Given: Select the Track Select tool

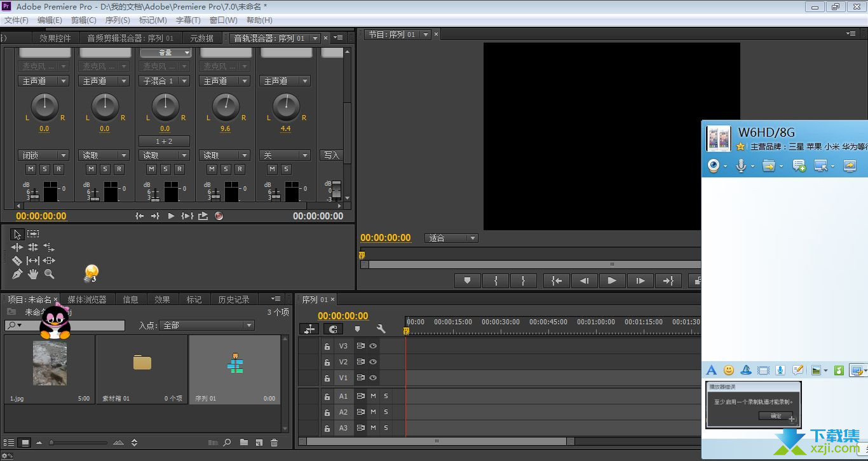Looking at the screenshot, I should [33, 234].
